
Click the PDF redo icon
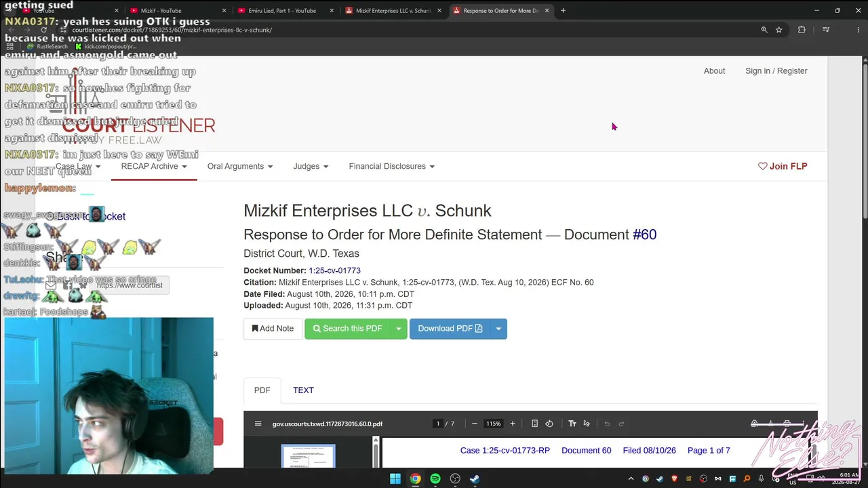click(x=621, y=424)
